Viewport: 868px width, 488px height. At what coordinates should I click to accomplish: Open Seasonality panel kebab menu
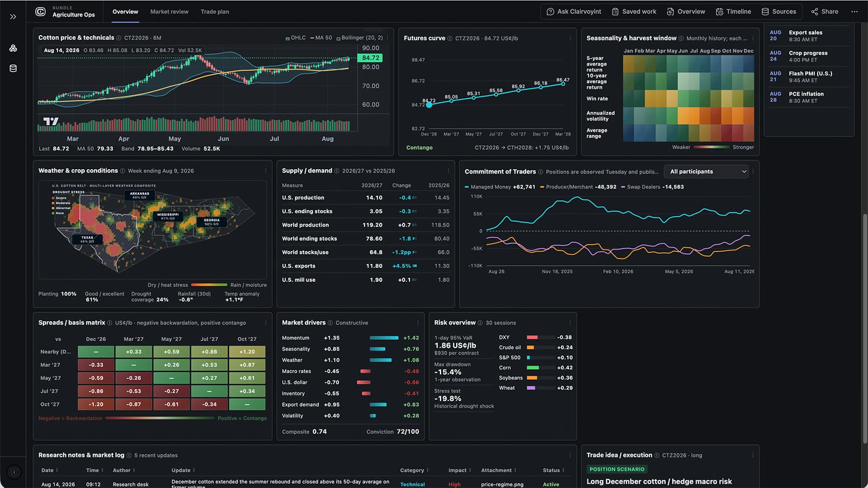click(x=752, y=38)
